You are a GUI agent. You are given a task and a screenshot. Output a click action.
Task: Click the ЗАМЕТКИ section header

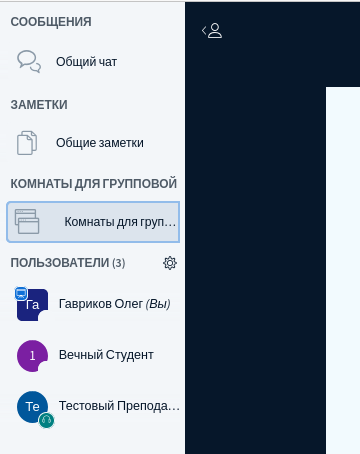(39, 105)
